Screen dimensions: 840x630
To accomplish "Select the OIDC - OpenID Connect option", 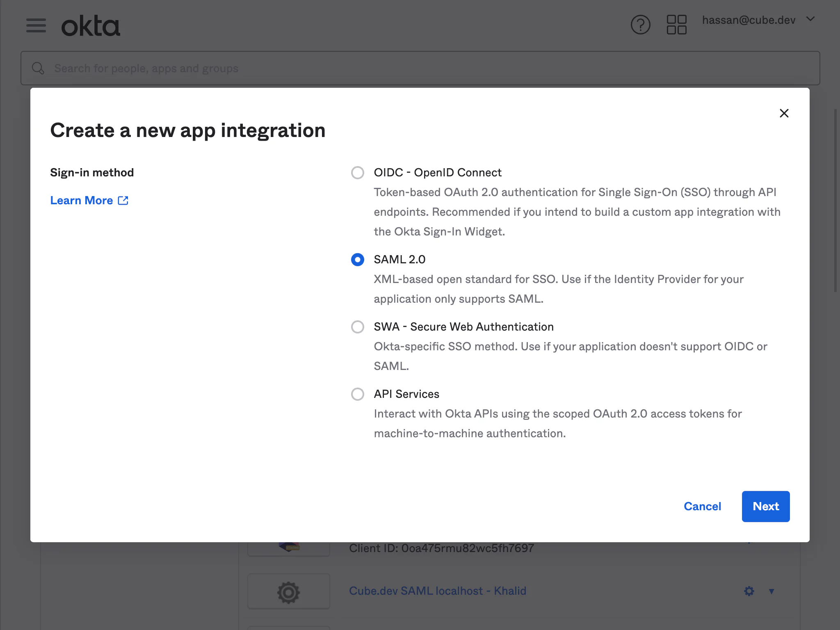I will pos(358,173).
